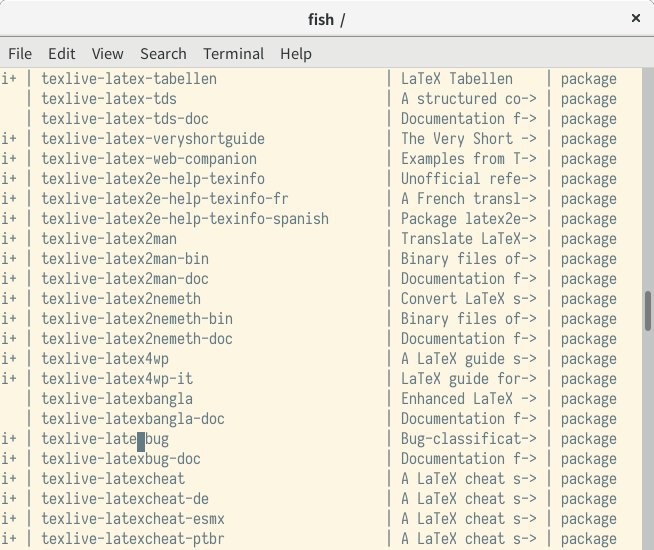Image resolution: width=654 pixels, height=550 pixels.
Task: Close the fish terminal window
Action: 636,18
